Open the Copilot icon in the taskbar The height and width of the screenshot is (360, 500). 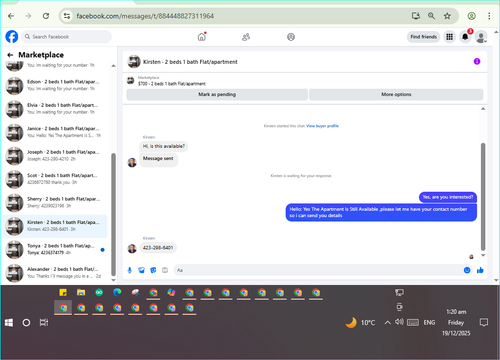tap(171, 293)
